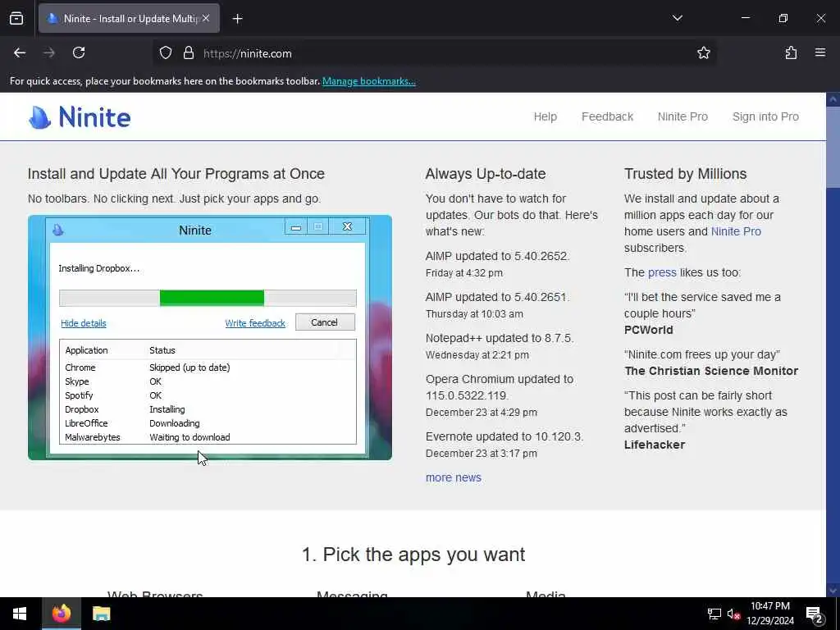840x630 pixels.
Task: Go back one page
Action: coord(20,53)
